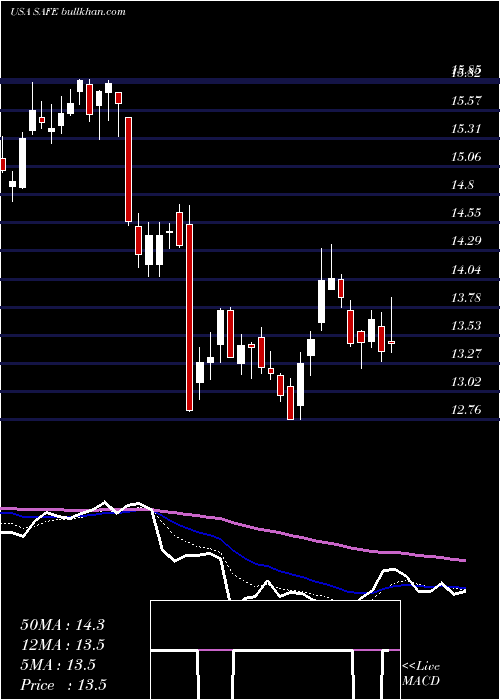The width and height of the screenshot is (500, 700).
Task: Select the 14.04 price axis label
Action: (x=466, y=270)
